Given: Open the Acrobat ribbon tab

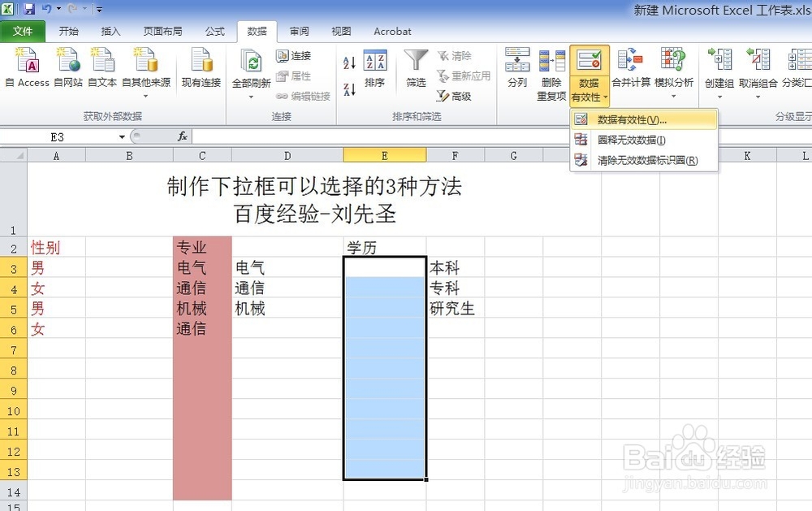Looking at the screenshot, I should tap(392, 32).
